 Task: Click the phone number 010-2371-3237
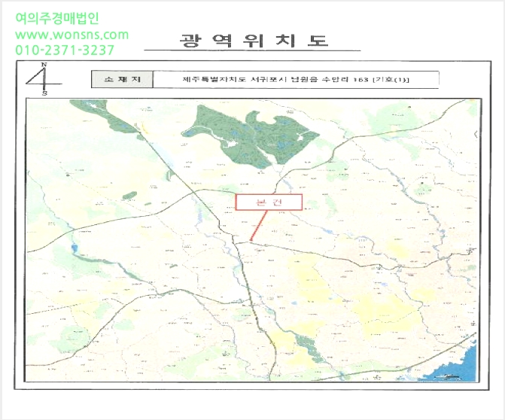(65, 50)
